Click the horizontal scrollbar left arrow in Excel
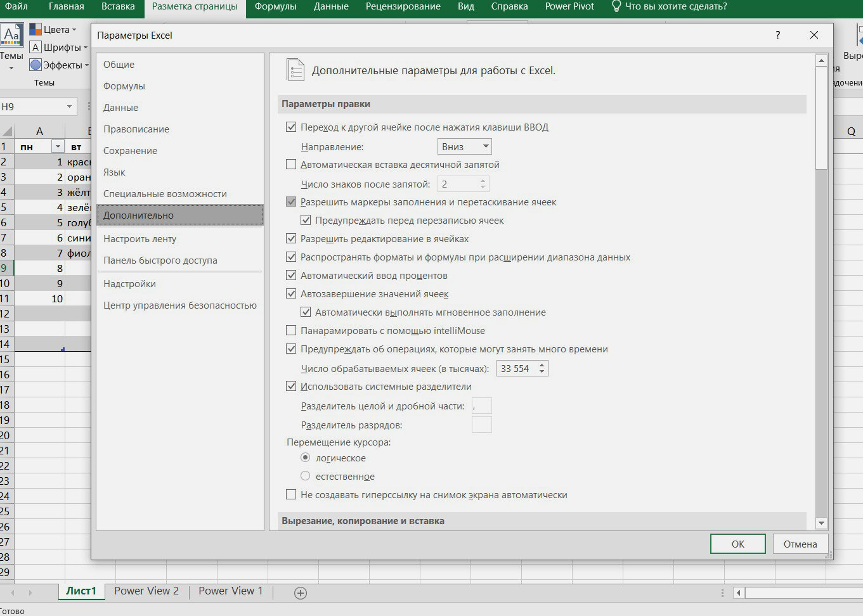 tap(739, 593)
